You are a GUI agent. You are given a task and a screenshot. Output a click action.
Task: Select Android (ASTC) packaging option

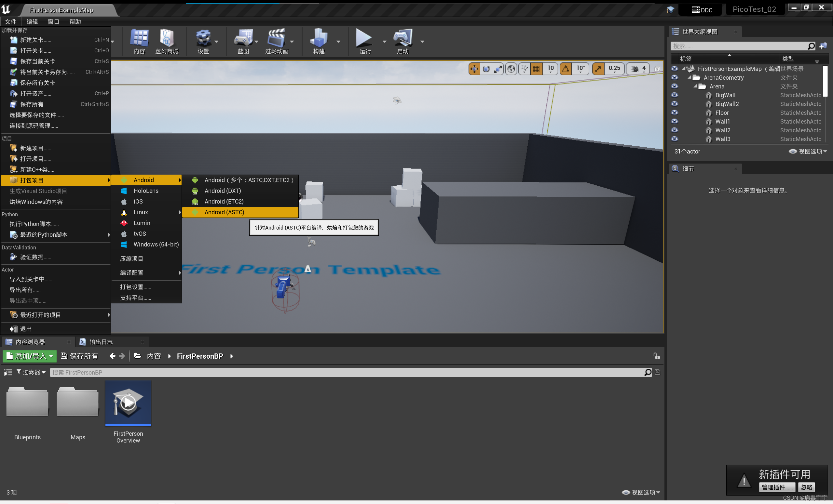click(x=224, y=212)
